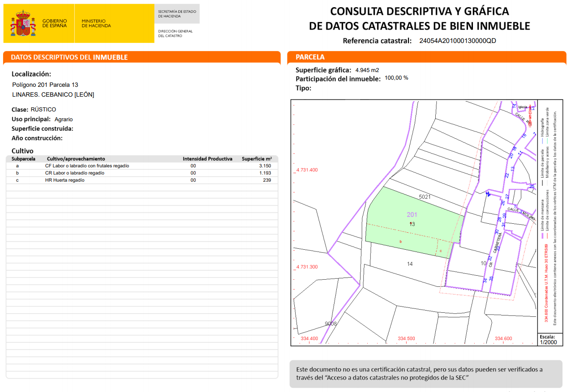Screen dimensions: 571x392
Task: Click the 'Referencia catastral:' label
Action: pyautogui.click(x=377, y=41)
